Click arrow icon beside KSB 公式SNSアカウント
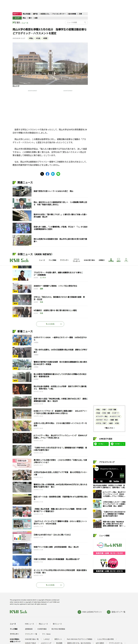 79,612
